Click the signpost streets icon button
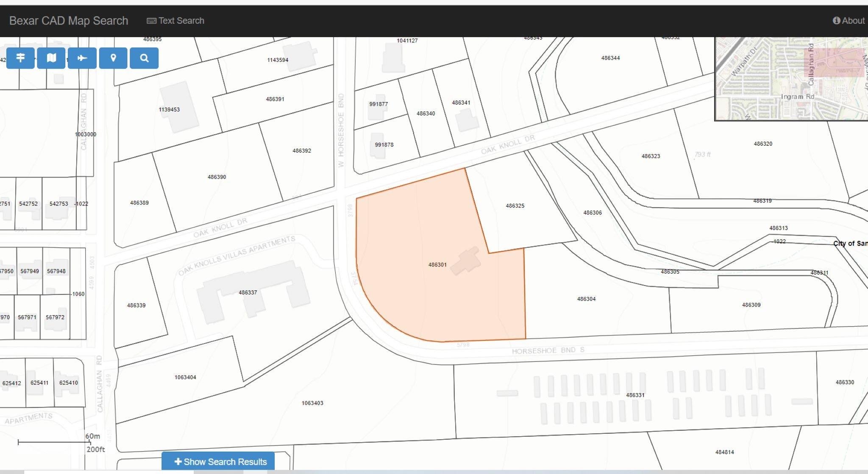Image resolution: width=868 pixels, height=474 pixels. click(x=20, y=58)
